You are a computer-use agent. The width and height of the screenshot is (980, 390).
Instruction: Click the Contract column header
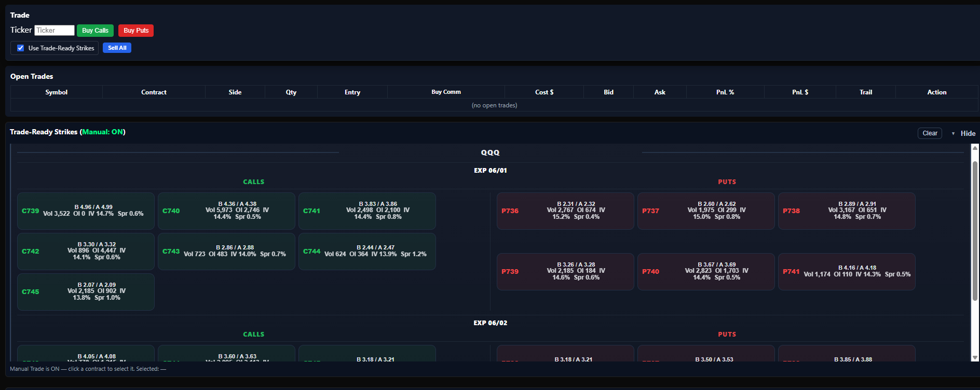(154, 92)
